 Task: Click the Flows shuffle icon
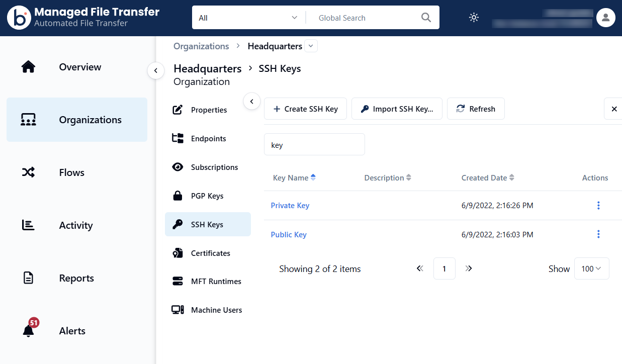pos(28,172)
